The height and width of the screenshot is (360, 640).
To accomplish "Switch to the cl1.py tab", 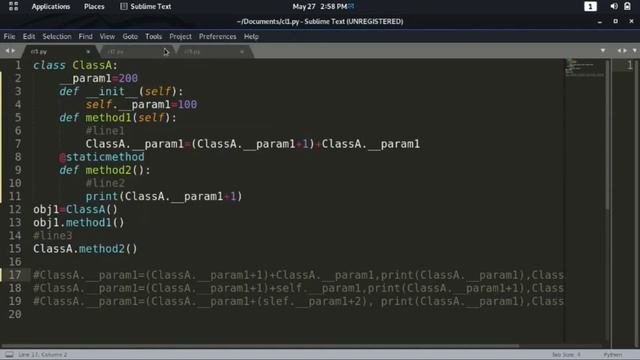I will (x=59, y=51).
